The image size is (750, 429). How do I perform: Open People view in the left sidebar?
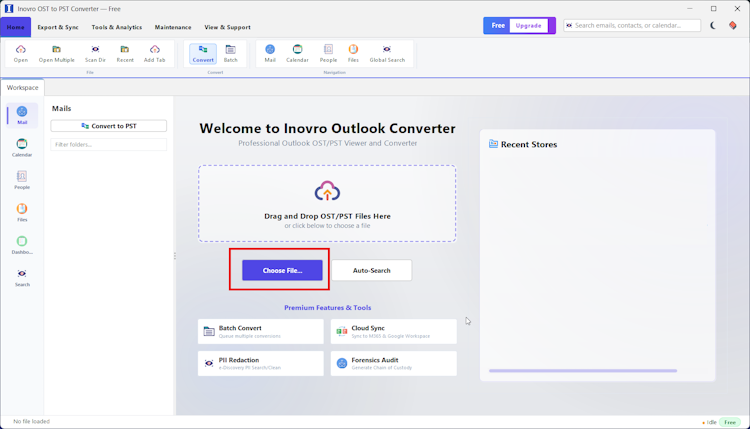tap(22, 180)
